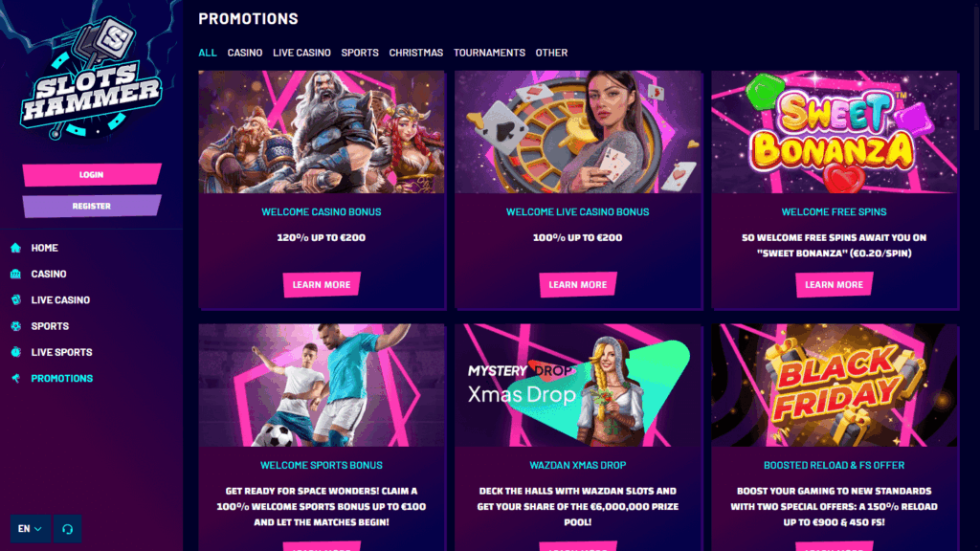Click the pink Login button
Viewport: 980px width, 551px height.
tap(92, 175)
